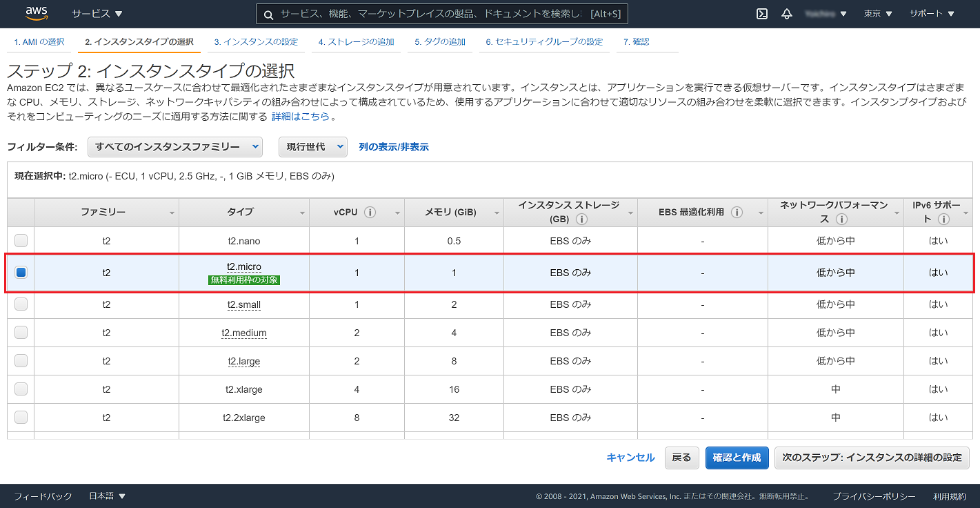Screen dimensions: 980x508
Task: Switch to the 4. ストレージの追加 tab
Action: coord(356,41)
